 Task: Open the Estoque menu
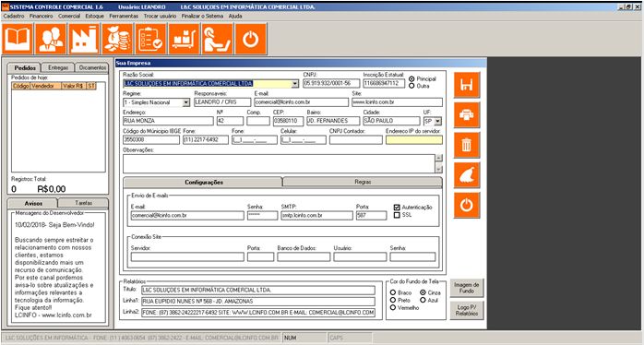click(94, 16)
